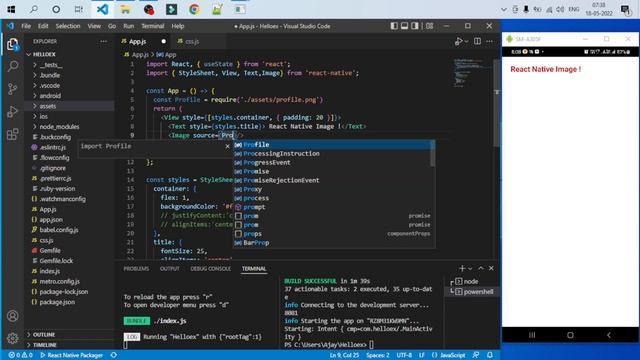Click Ln 9, Col 25 cursor position
640x360 pixels.
(344, 355)
